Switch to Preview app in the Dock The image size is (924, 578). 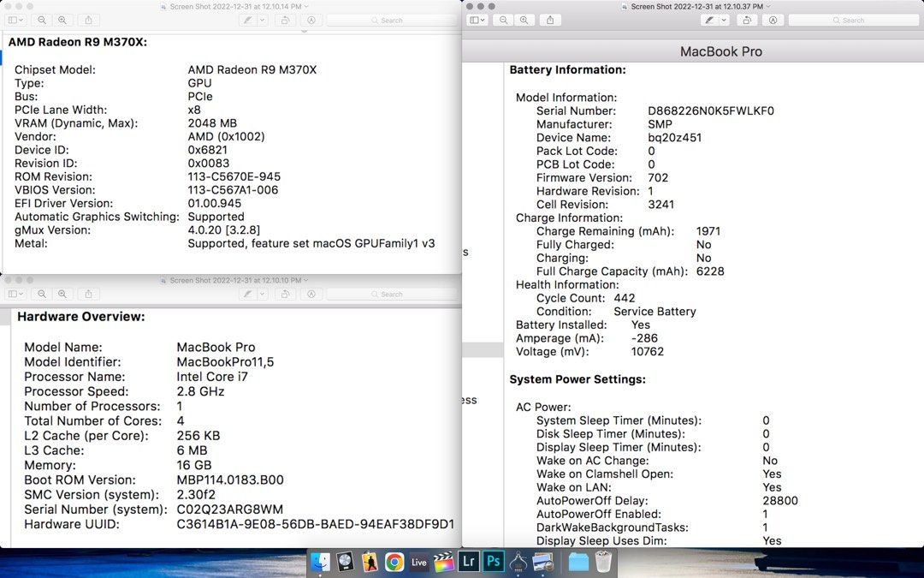click(x=542, y=562)
